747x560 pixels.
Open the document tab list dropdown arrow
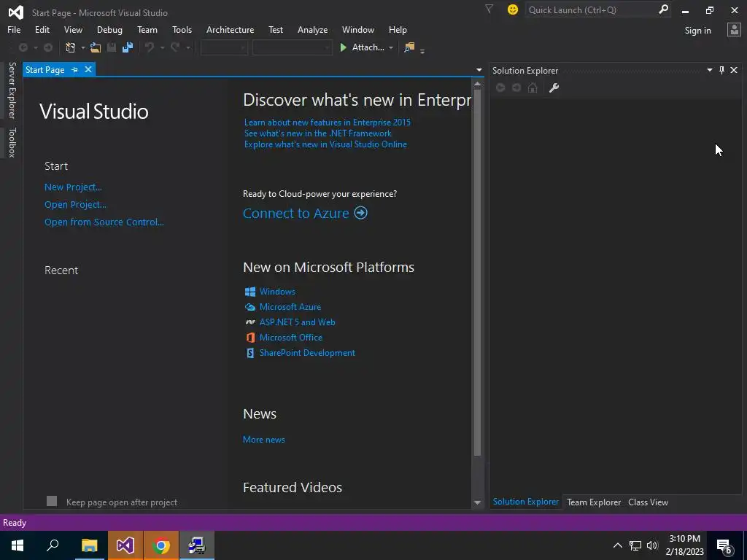pos(479,70)
